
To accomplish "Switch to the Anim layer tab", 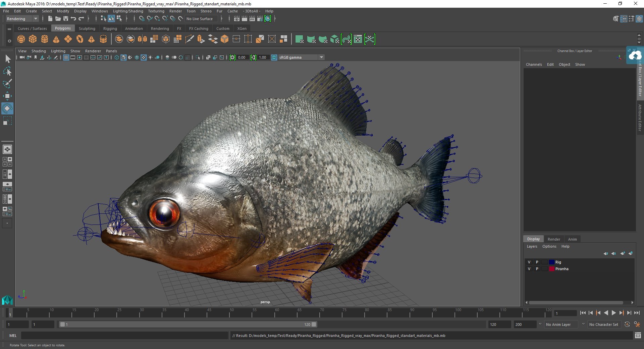I will coord(572,239).
